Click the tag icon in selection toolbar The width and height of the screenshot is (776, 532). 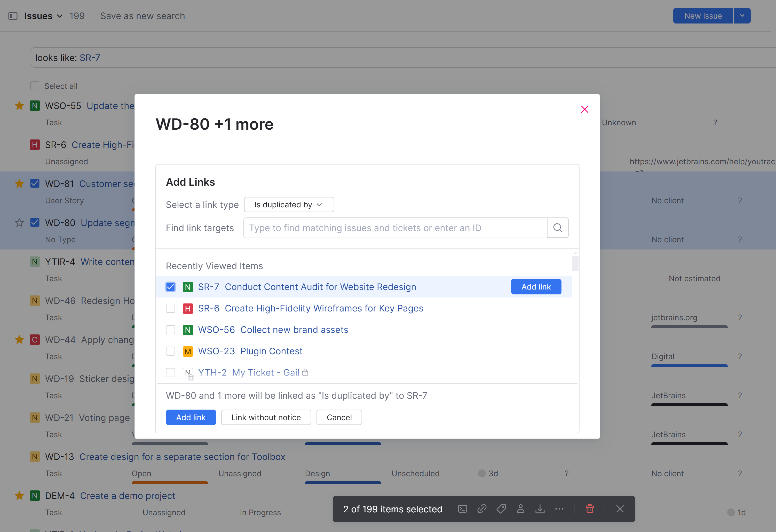tap(501, 509)
